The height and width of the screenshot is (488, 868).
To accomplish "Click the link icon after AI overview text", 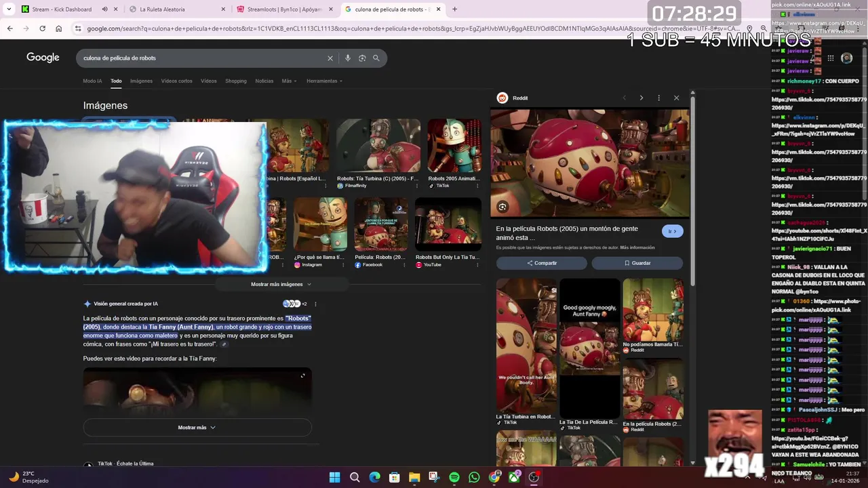I will (224, 344).
